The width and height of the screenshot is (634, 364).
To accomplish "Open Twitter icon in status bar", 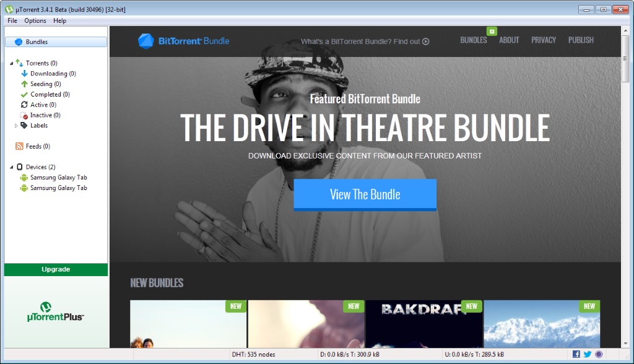I will point(588,354).
